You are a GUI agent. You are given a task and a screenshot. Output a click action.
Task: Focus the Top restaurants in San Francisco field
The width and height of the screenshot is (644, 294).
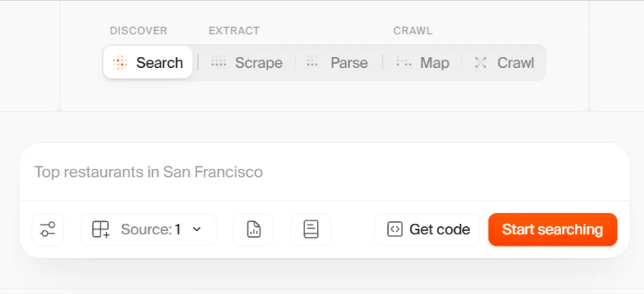coord(324,172)
